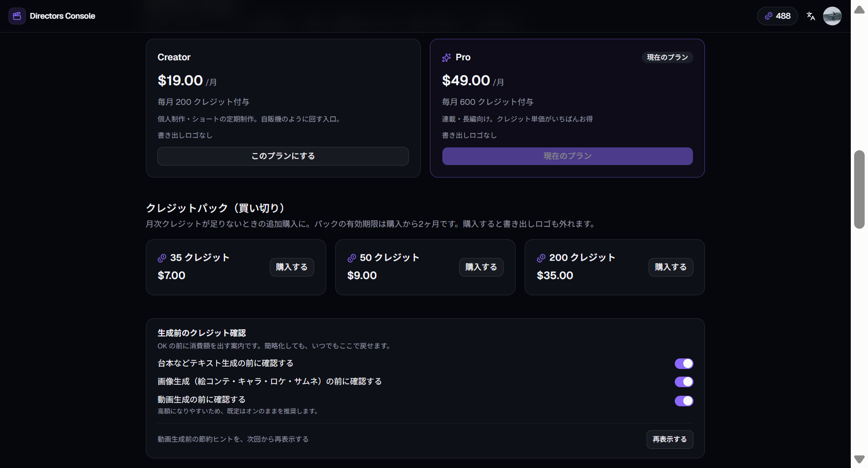Image resolution: width=868 pixels, height=468 pixels.
Task: Click 毎月 600 クレジット付与 text
Action: tap(488, 102)
